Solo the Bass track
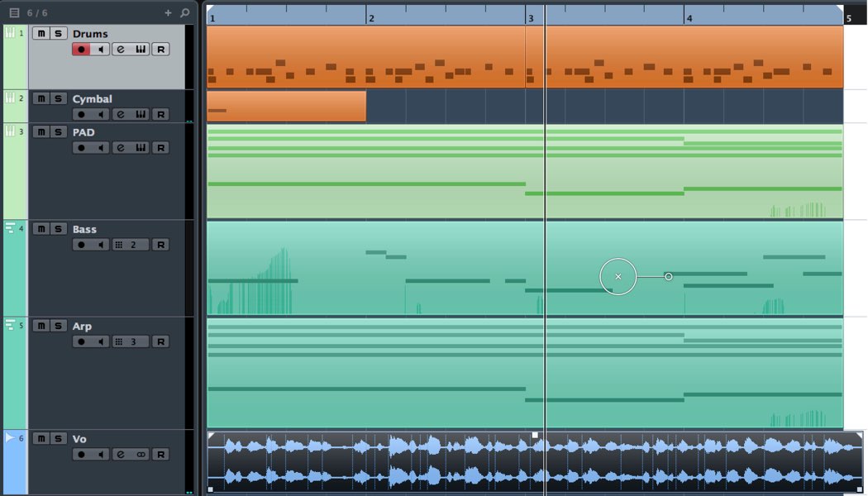The width and height of the screenshot is (868, 496). point(58,229)
